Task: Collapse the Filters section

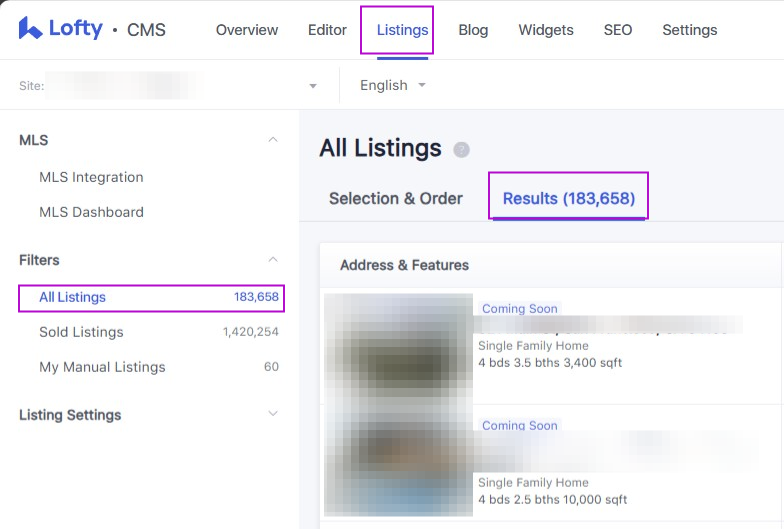Action: [x=273, y=260]
